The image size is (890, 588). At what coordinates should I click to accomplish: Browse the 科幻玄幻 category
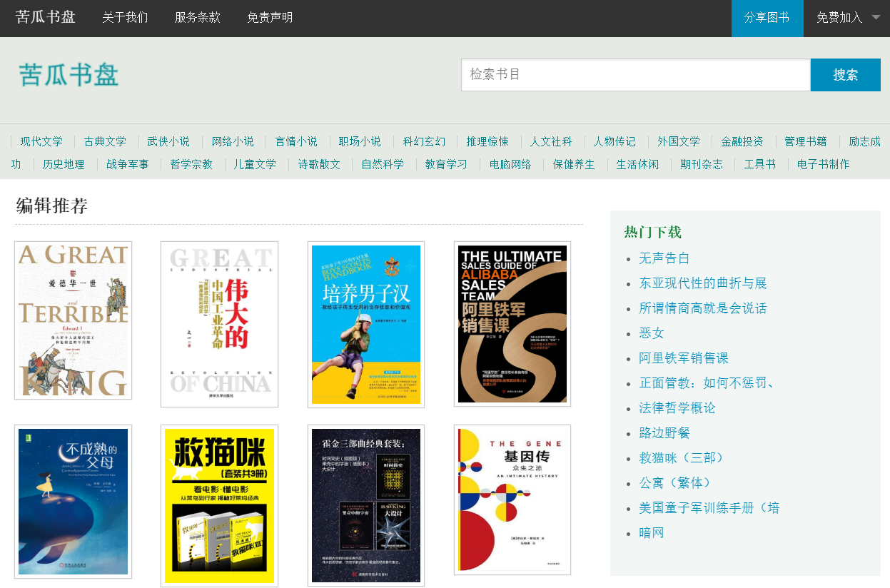coord(424,141)
